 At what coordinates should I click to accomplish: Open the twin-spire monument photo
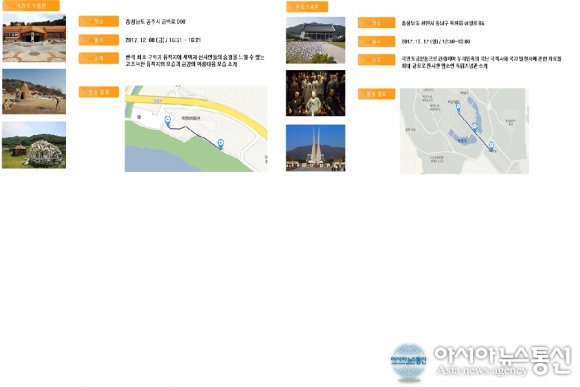click(316, 148)
